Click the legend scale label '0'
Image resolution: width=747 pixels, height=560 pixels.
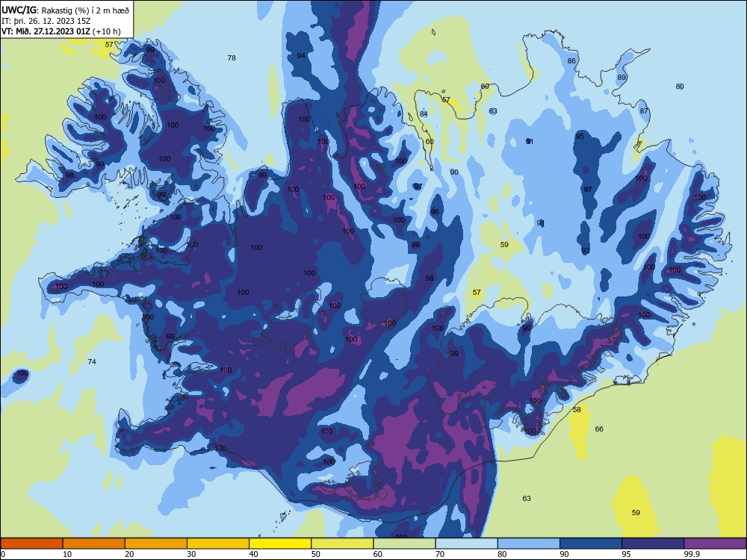(3, 554)
